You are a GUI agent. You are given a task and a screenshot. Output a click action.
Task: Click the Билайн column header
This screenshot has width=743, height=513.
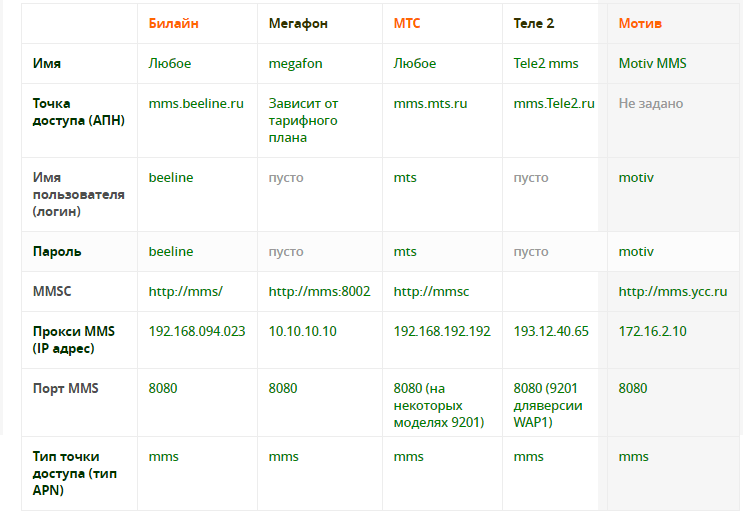[x=173, y=23]
